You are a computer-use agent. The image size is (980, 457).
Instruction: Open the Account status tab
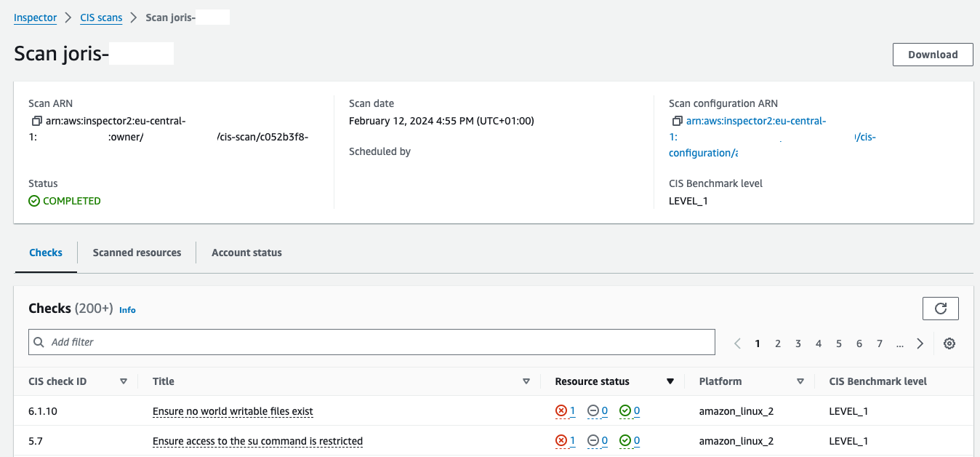tap(246, 253)
